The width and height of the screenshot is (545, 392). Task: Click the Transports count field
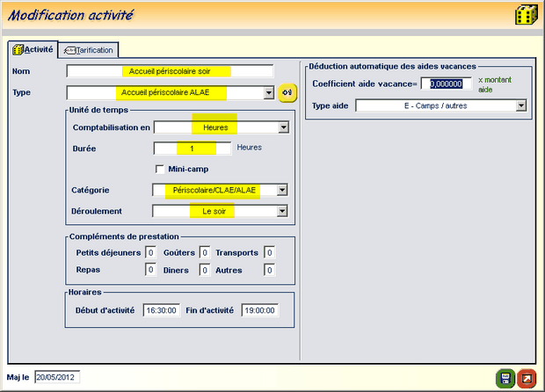click(x=270, y=253)
